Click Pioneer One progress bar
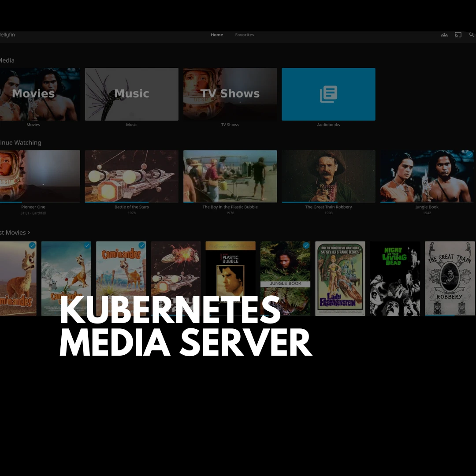This screenshot has width=476, height=476. [40, 202]
